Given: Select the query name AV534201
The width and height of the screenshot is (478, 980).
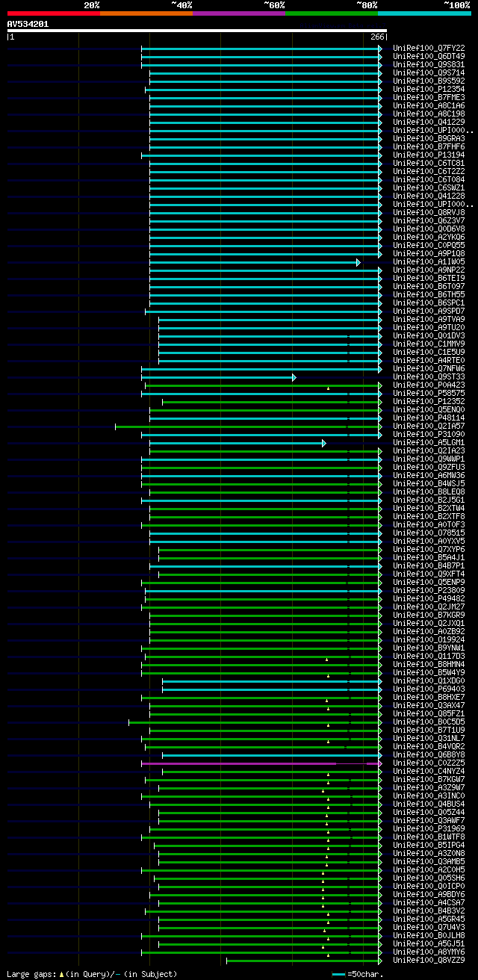Looking at the screenshot, I should click(x=28, y=24).
